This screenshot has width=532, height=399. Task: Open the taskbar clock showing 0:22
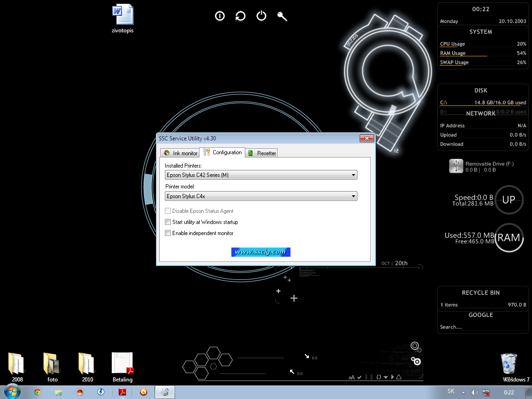click(x=508, y=393)
